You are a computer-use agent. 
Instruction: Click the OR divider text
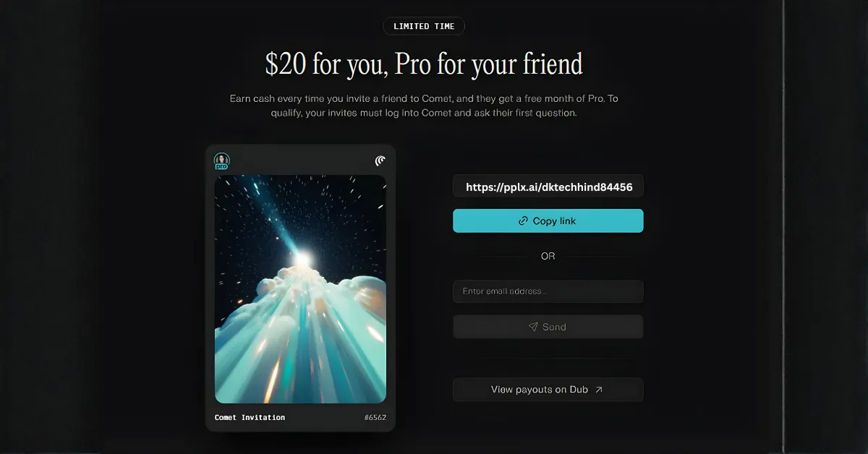coord(548,256)
